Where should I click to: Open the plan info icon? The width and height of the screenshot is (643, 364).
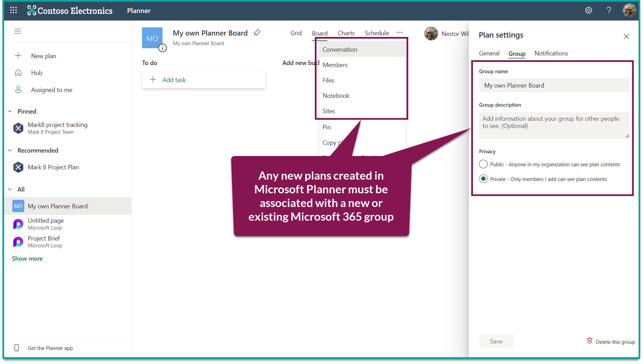163,48
